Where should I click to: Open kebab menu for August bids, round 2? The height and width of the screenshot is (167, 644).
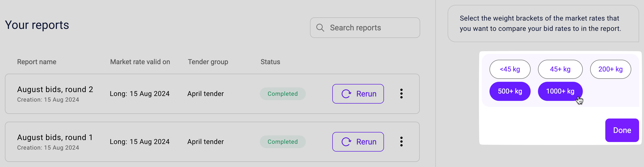pos(401,94)
